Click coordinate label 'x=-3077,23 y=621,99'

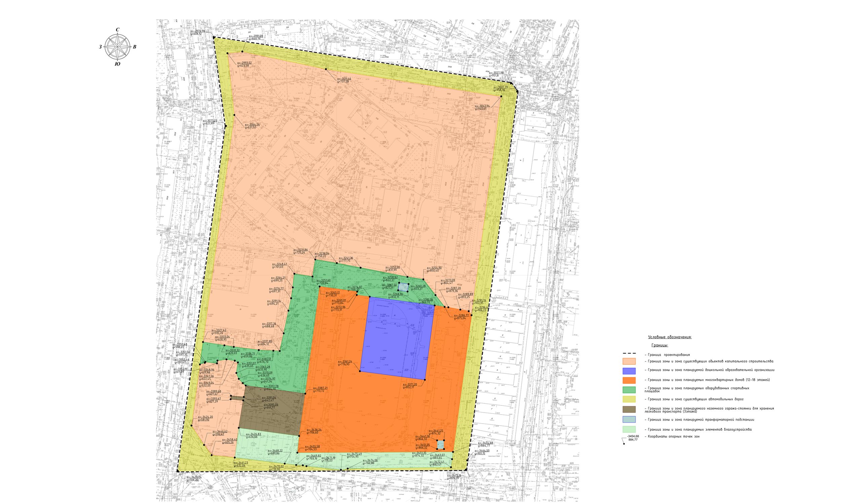pyautogui.click(x=209, y=122)
